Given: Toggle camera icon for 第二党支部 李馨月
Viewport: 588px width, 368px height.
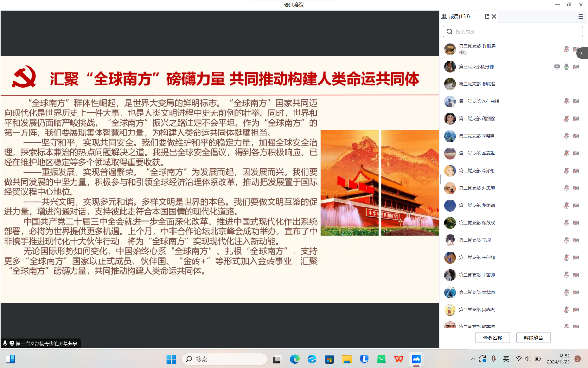Looking at the screenshot, I should [x=575, y=136].
